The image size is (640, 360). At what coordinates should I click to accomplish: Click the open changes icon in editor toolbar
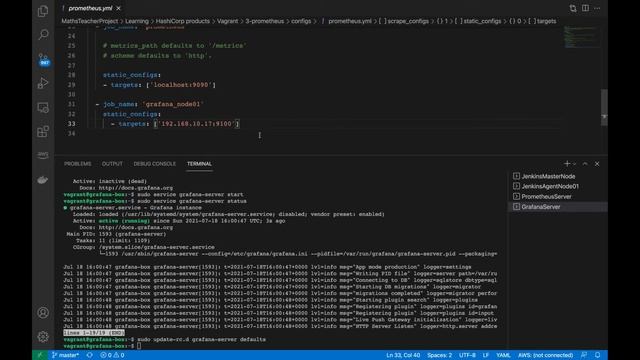(x=573, y=8)
